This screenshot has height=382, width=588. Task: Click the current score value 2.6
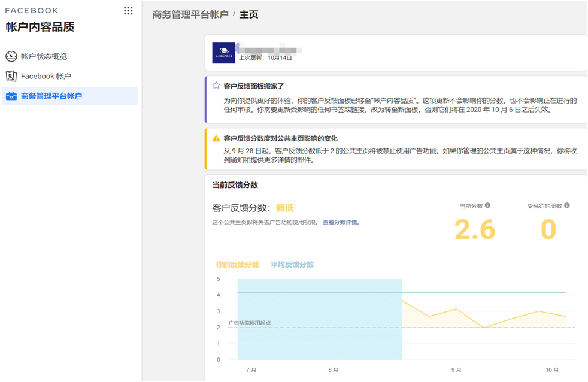(x=475, y=229)
